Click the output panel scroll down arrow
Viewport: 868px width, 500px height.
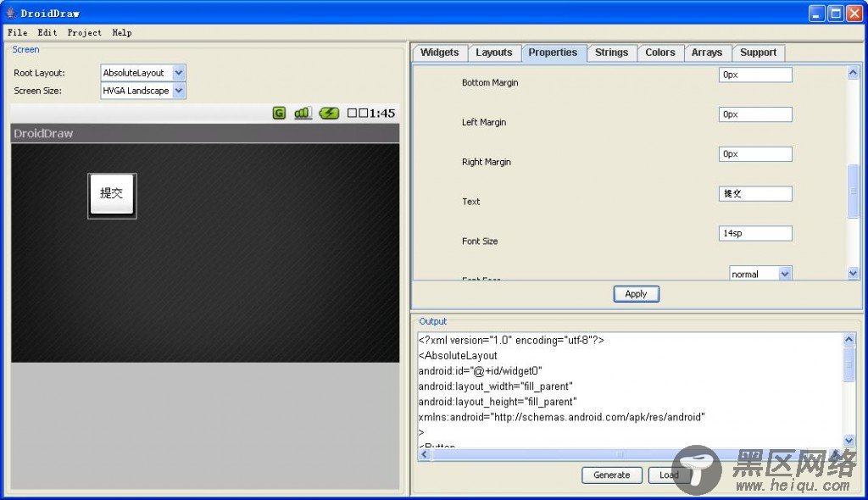849,440
